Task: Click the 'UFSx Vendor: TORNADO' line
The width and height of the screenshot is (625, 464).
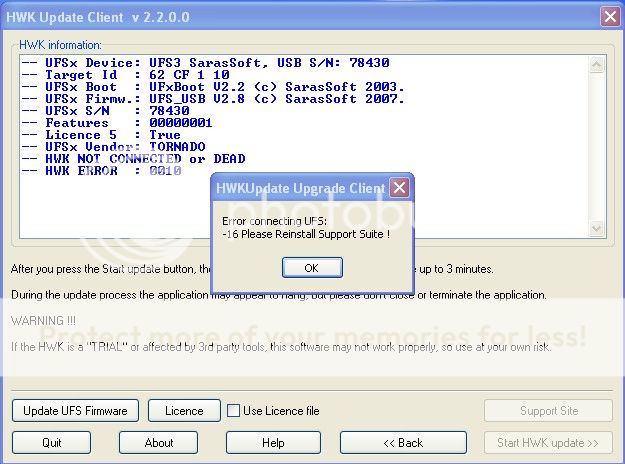Action: tap(114, 146)
